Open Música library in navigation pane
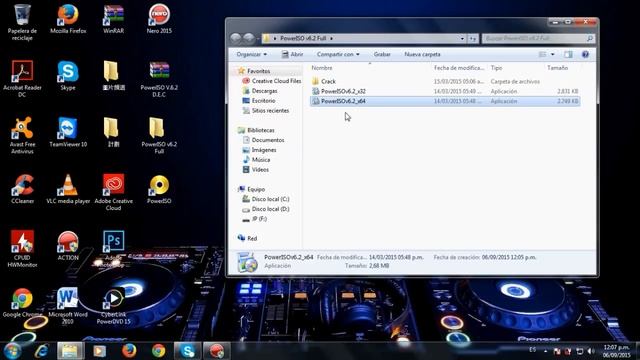640x360 pixels. (x=256, y=160)
